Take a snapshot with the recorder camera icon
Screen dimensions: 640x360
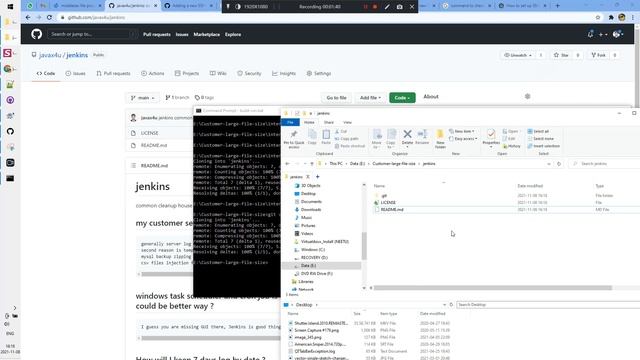tap(399, 7)
